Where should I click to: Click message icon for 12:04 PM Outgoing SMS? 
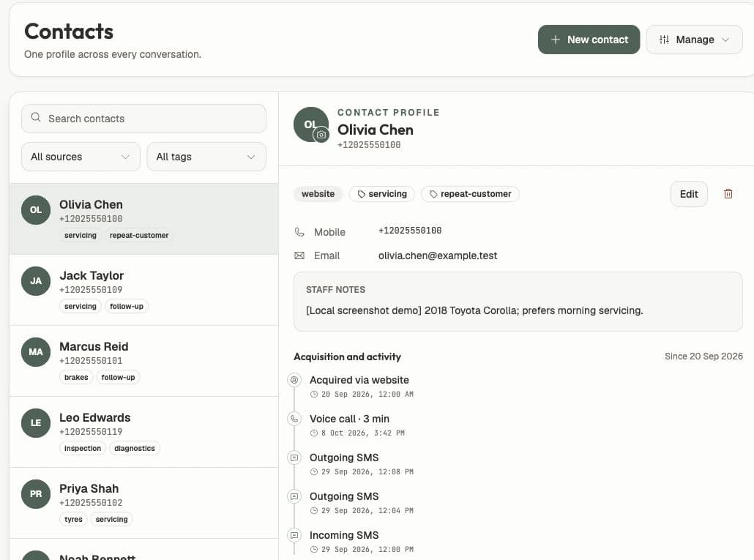pyautogui.click(x=294, y=496)
